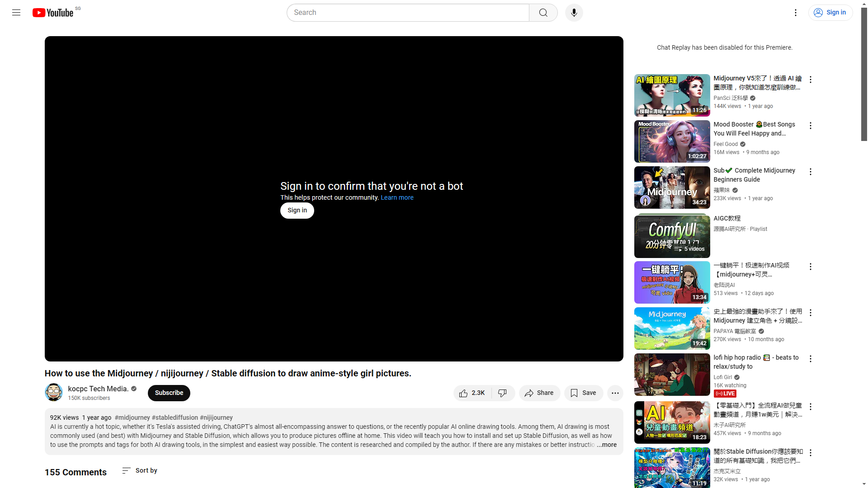Open options for 零基礎入門 video
Viewport: 868px width, 488px height.
[x=810, y=407]
